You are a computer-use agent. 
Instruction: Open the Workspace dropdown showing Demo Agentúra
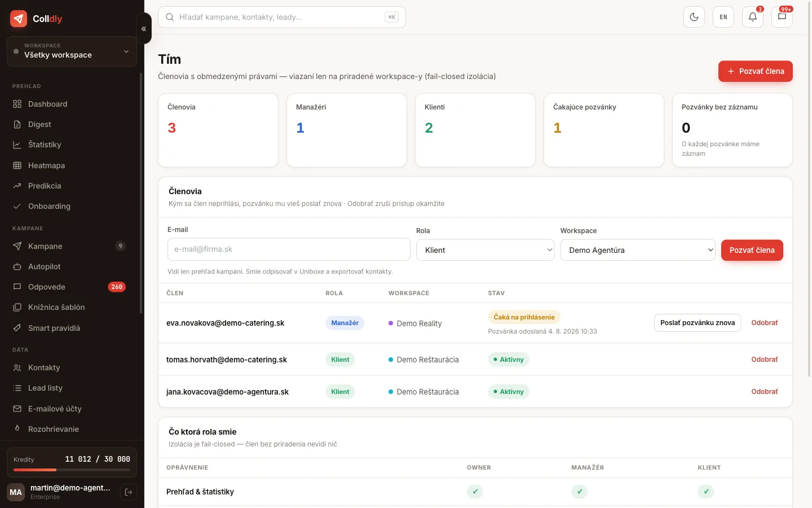point(638,250)
